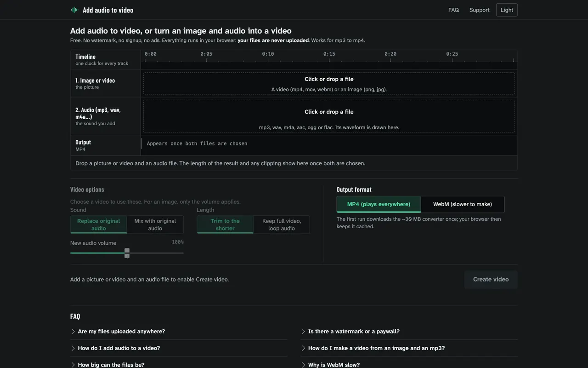Click the 0:25 timeline marker
This screenshot has width=588, height=368.
click(x=452, y=54)
